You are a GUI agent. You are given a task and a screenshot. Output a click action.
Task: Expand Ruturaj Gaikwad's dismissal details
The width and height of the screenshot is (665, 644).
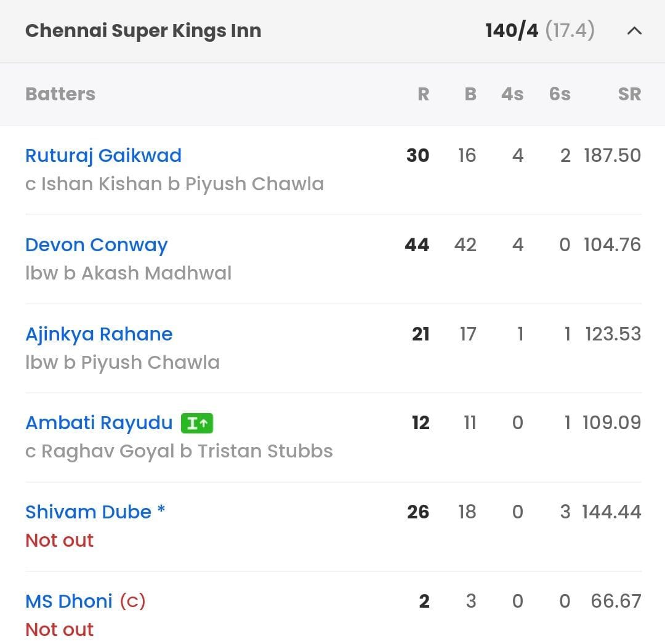click(174, 184)
